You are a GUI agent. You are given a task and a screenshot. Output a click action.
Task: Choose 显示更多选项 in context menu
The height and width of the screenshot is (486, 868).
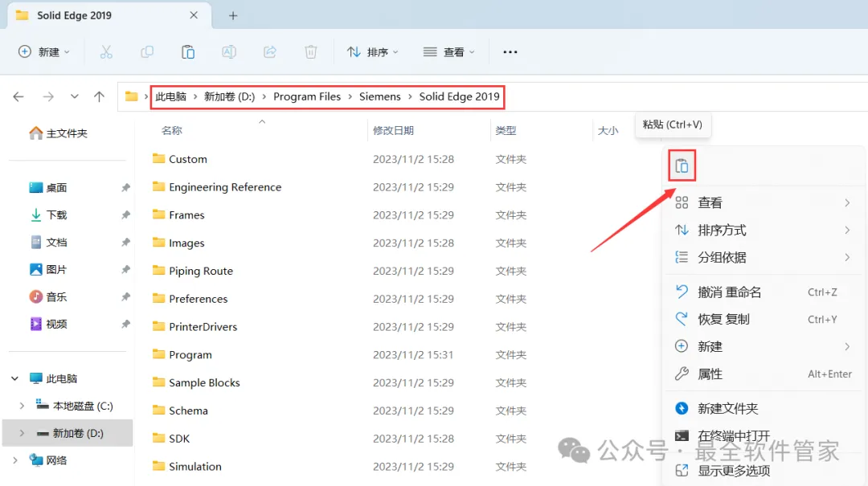tap(763, 471)
